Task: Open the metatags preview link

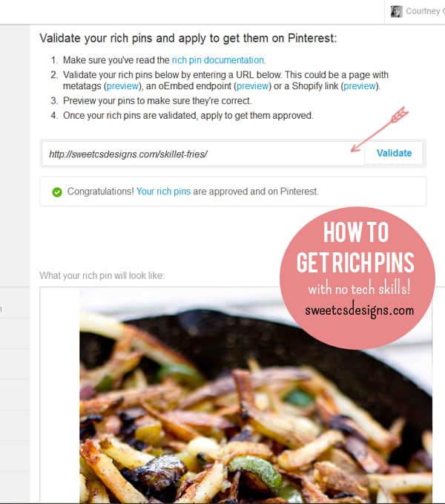Action: [x=122, y=86]
